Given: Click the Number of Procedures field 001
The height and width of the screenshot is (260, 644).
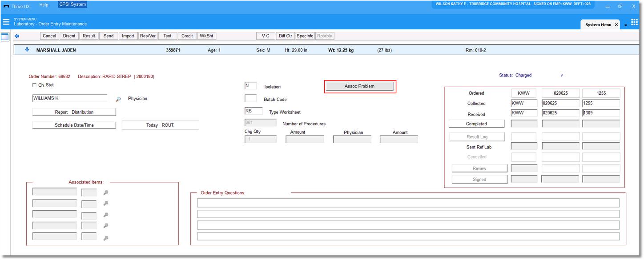Looking at the screenshot, I should click(261, 123).
